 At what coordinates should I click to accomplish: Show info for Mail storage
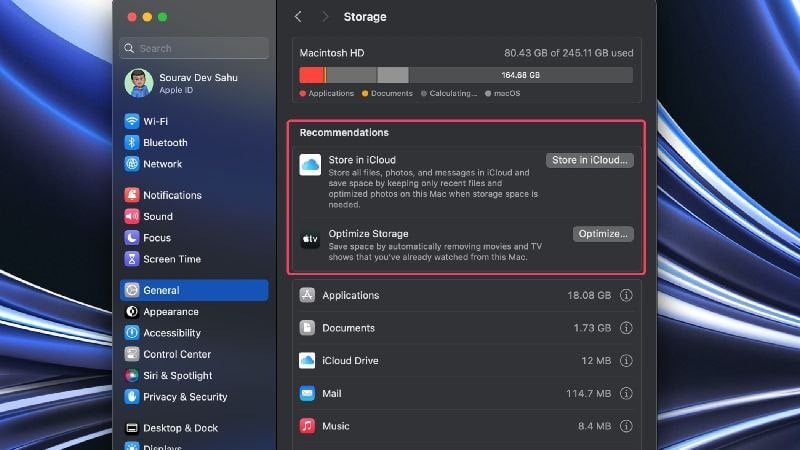tap(626, 393)
